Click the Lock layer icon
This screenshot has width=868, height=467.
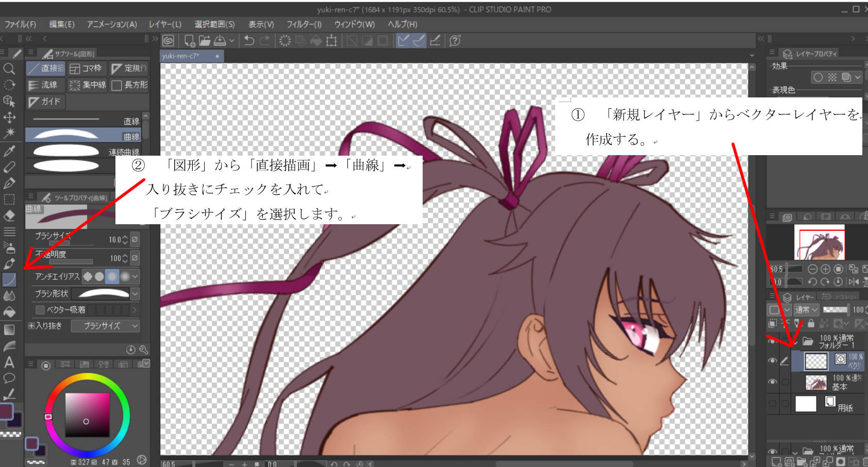click(811, 323)
